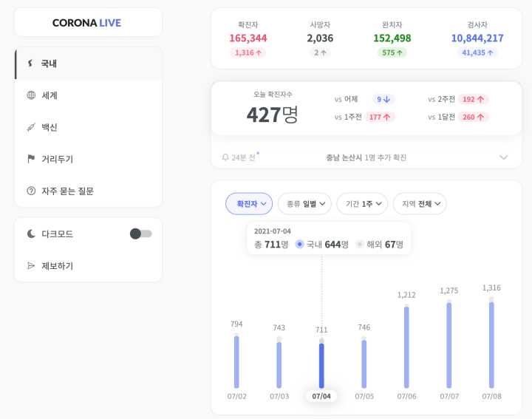Click the 07/07 bar with 1,275

pyautogui.click(x=449, y=344)
